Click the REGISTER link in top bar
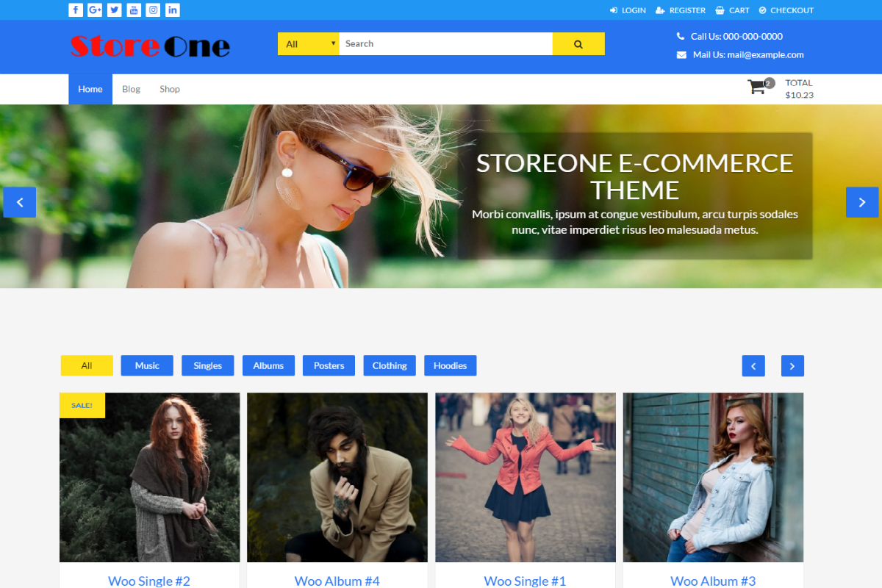The image size is (882, 588). click(x=680, y=10)
